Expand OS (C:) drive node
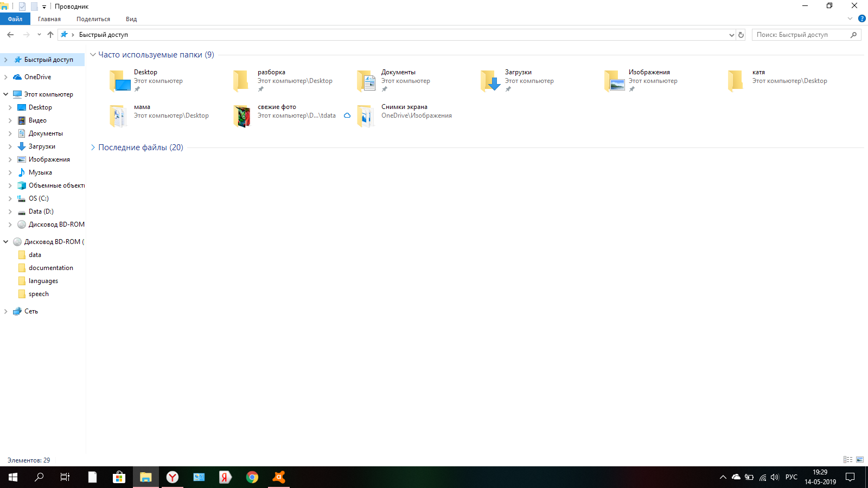The height and width of the screenshot is (488, 868). click(10, 198)
